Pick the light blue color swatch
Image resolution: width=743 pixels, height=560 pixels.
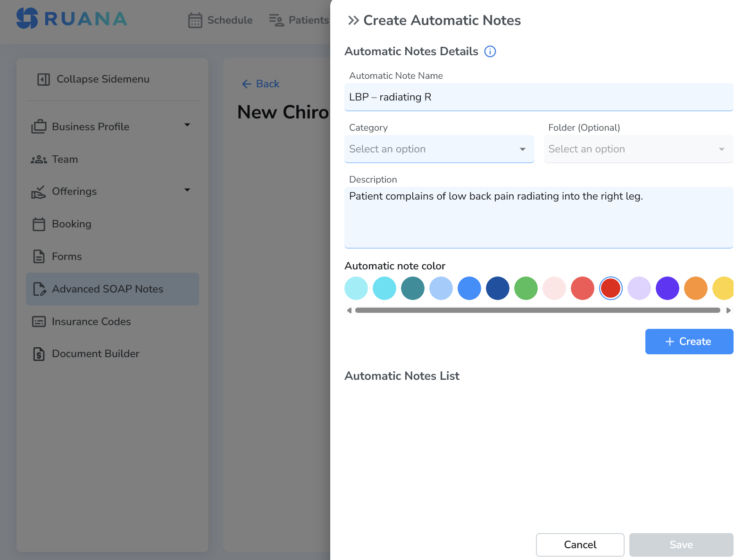click(441, 288)
